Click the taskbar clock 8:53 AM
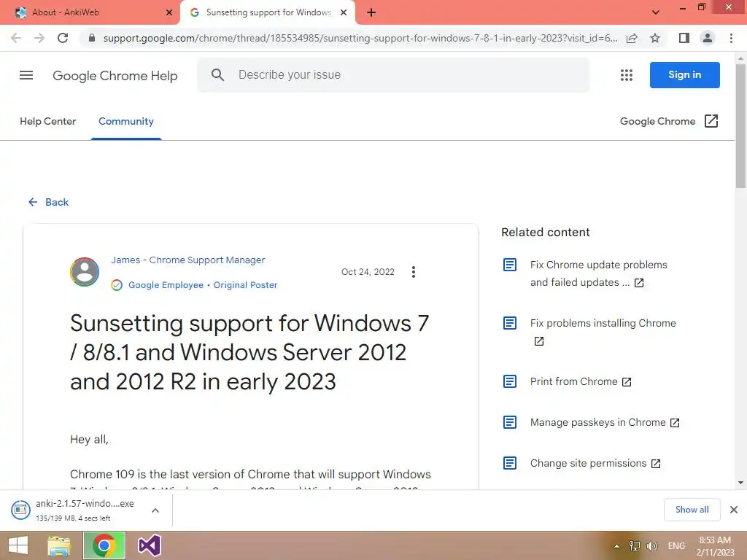The image size is (747, 560). coord(715,546)
